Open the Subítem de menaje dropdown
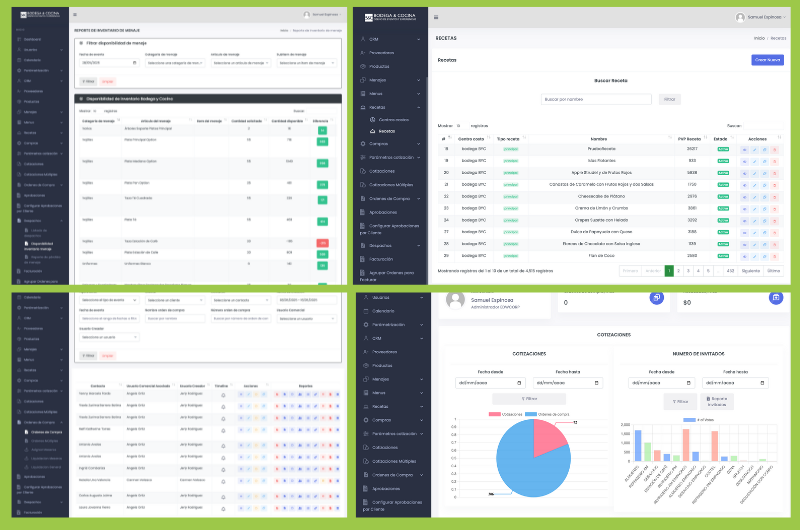The width and height of the screenshot is (800, 530). 304,62
